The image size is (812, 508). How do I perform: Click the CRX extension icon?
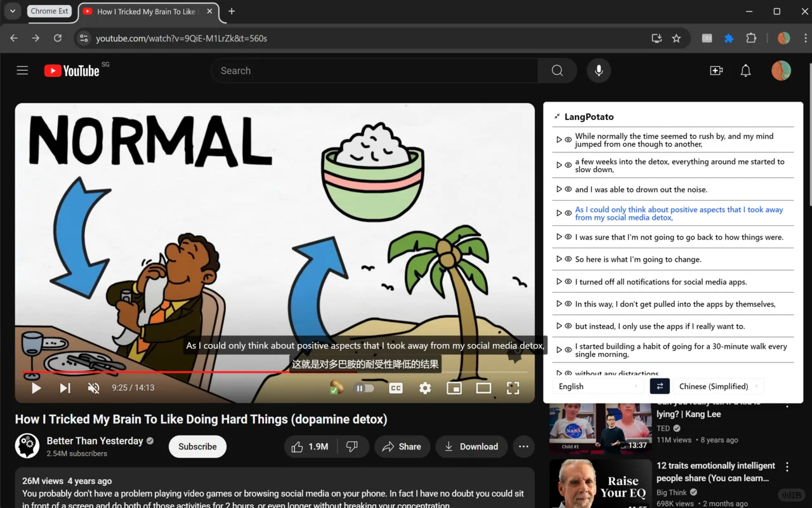(x=707, y=38)
